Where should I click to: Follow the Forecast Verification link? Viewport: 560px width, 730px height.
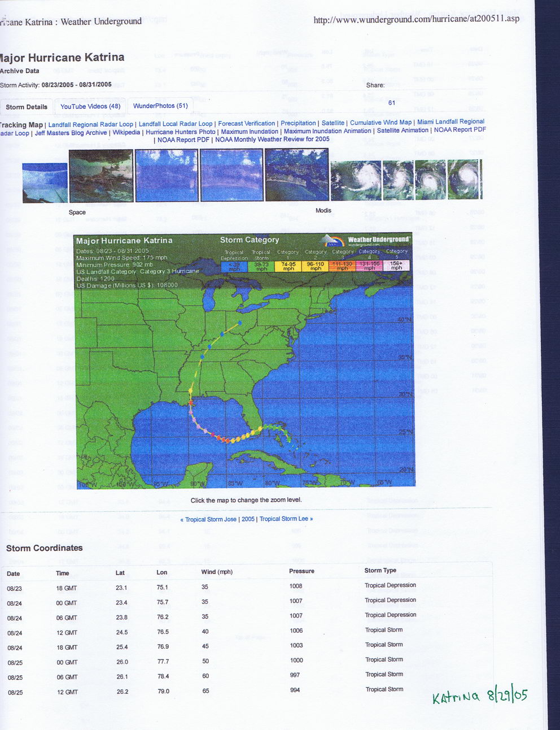pyautogui.click(x=247, y=123)
